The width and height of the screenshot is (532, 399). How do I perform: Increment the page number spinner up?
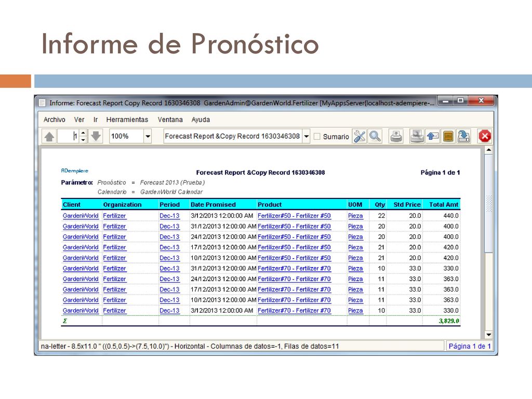(x=83, y=132)
